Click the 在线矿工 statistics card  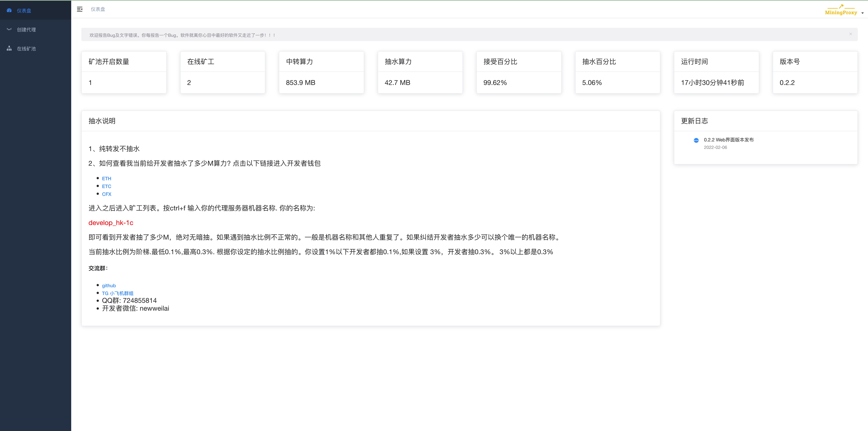click(x=222, y=72)
